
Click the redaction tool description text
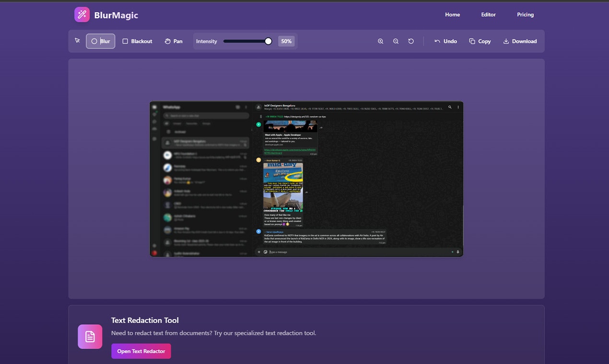(213, 333)
